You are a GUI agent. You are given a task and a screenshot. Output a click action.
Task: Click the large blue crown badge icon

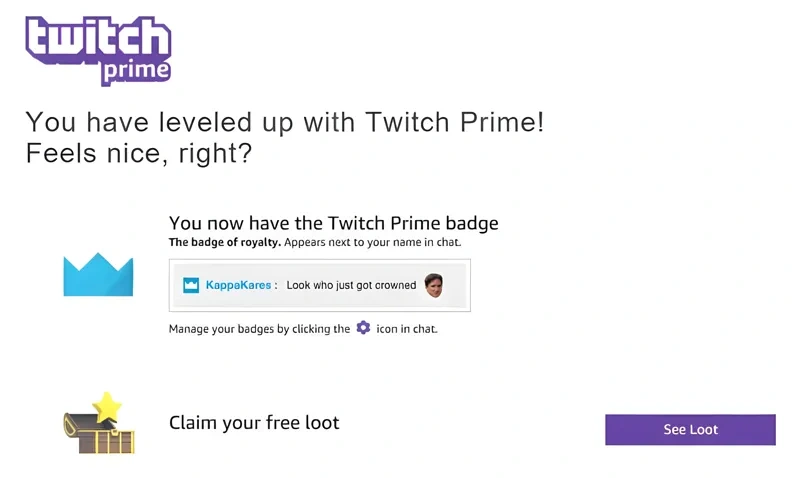click(98, 274)
